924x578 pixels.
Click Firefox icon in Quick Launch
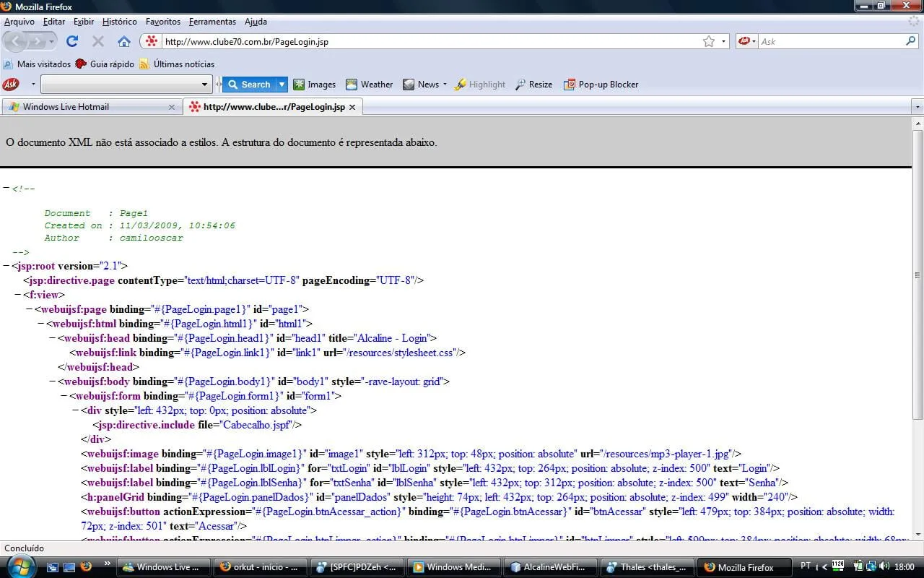click(x=85, y=567)
